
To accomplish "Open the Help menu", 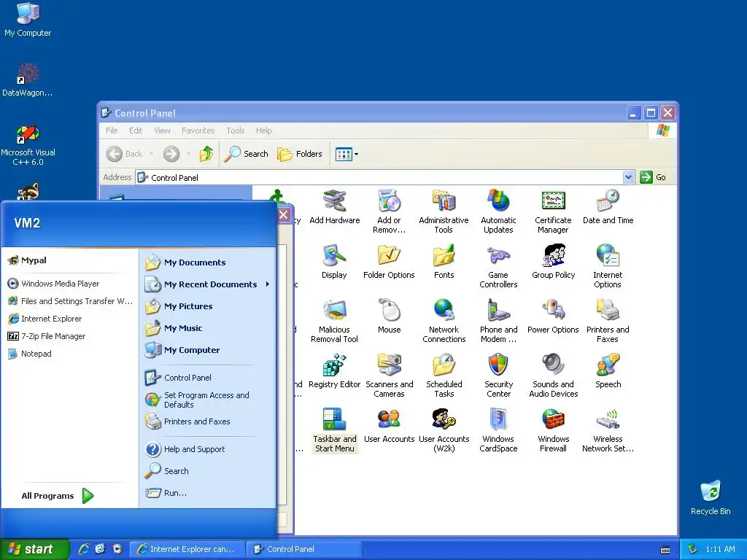I will tap(263, 131).
